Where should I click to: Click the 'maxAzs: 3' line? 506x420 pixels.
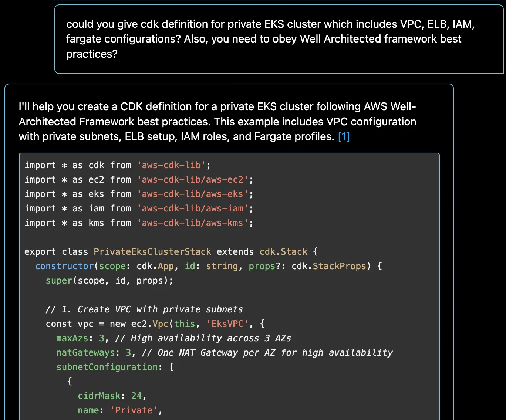tap(173, 338)
